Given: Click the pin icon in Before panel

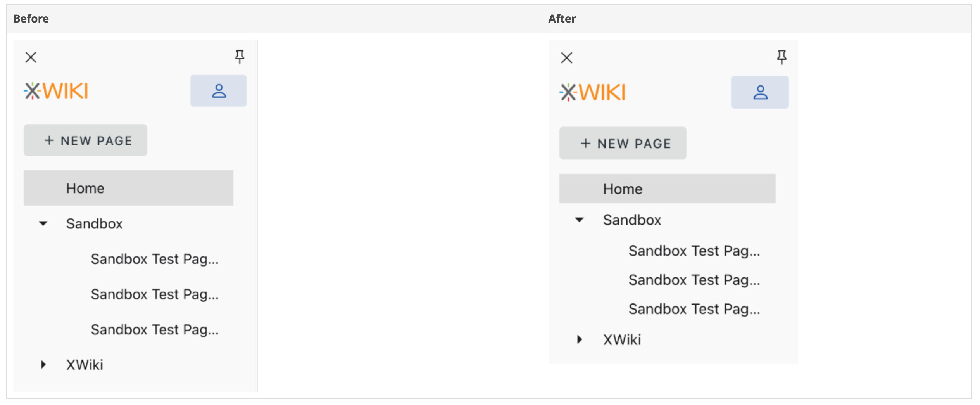Looking at the screenshot, I should (240, 57).
